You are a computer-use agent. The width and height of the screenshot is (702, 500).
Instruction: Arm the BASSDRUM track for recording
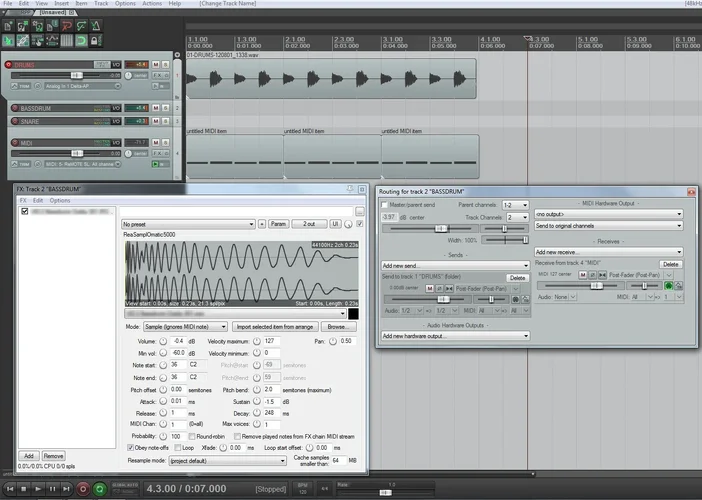15,108
